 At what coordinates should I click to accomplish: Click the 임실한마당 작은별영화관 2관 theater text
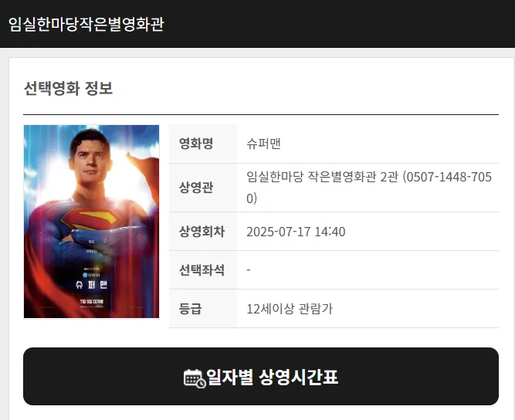[322, 177]
